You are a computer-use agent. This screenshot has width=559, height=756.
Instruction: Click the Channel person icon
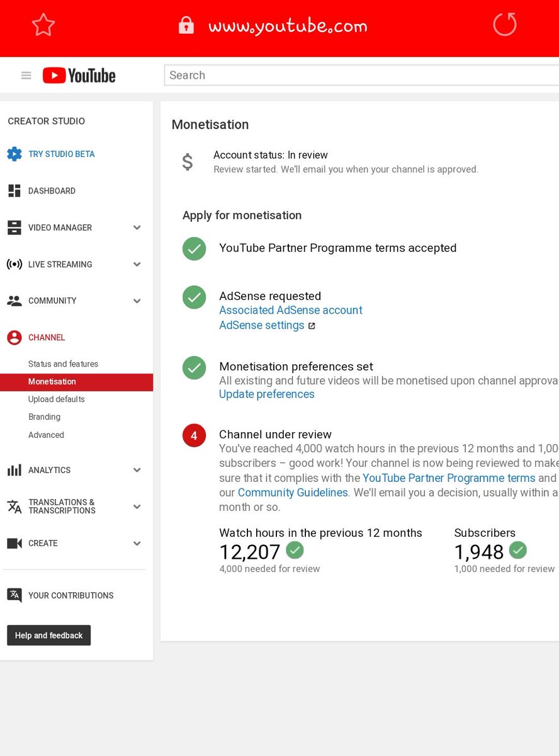coord(14,338)
